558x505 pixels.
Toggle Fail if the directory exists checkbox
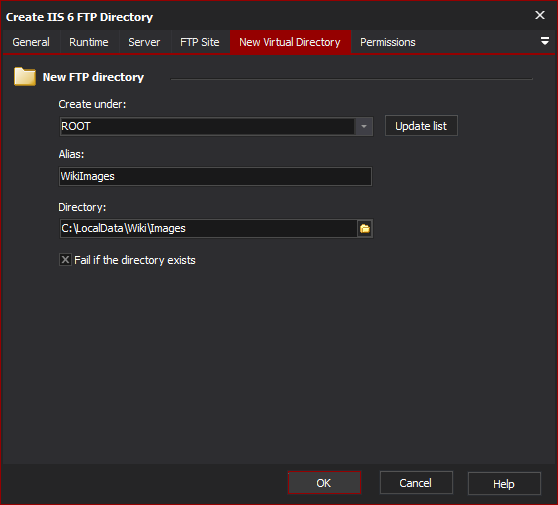tap(65, 260)
